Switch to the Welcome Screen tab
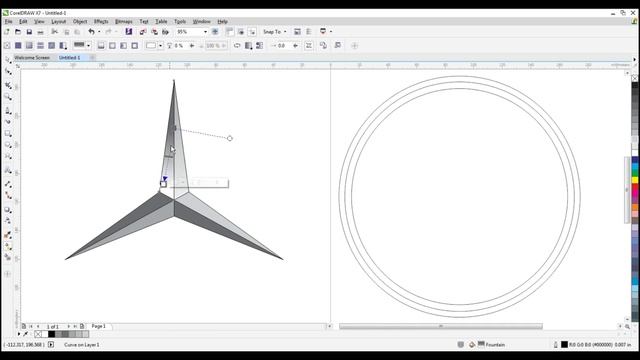The image size is (640, 360). pyautogui.click(x=32, y=58)
